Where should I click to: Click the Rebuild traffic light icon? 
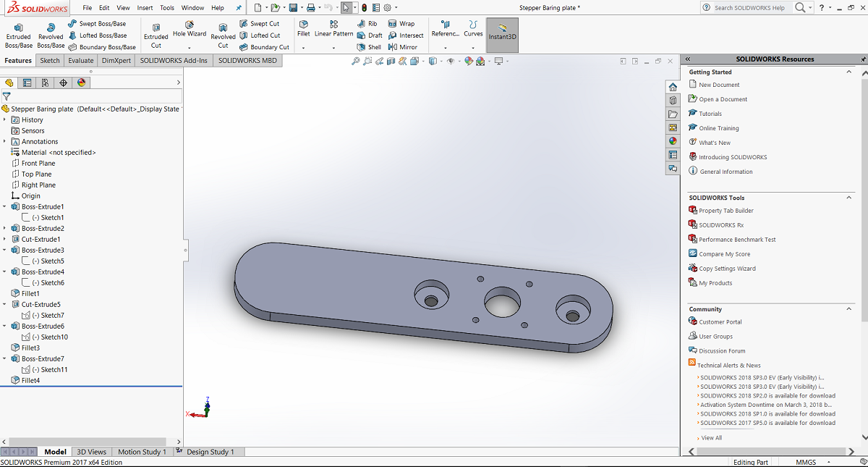364,7
